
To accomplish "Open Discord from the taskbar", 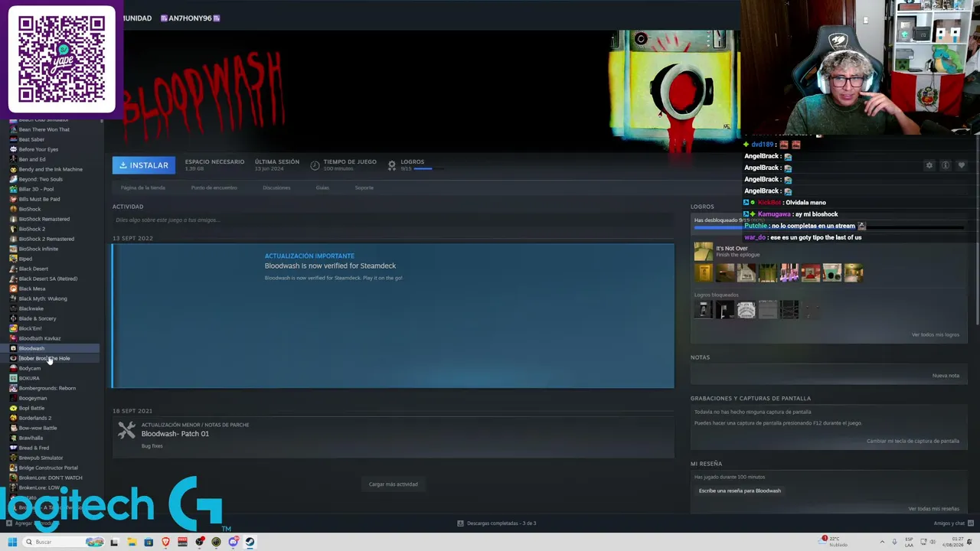I will tap(234, 542).
